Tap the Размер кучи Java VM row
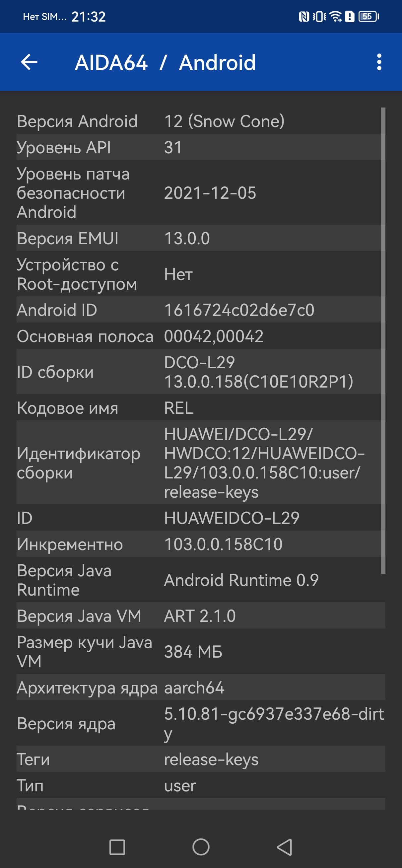The image size is (402, 868). [x=201, y=651]
